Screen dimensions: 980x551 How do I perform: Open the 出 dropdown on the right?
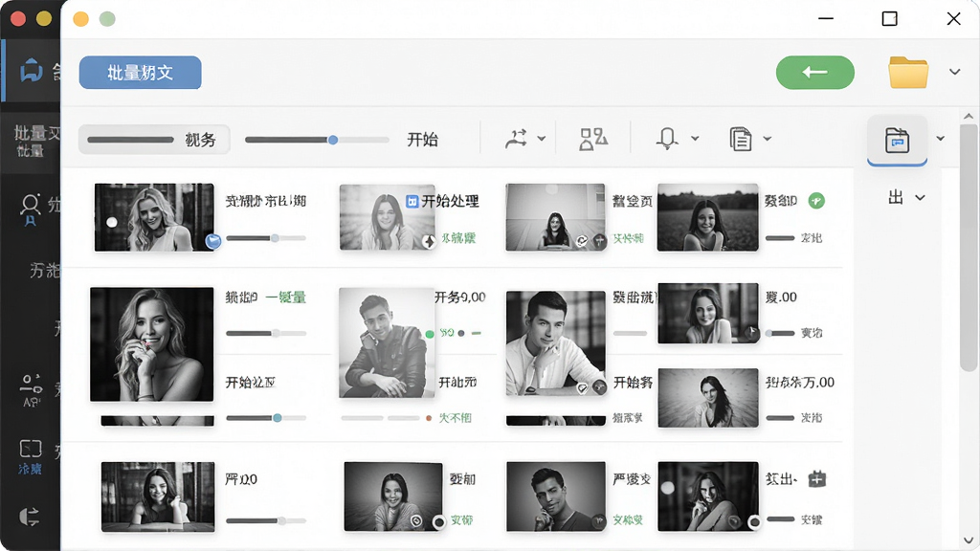pyautogui.click(x=906, y=197)
